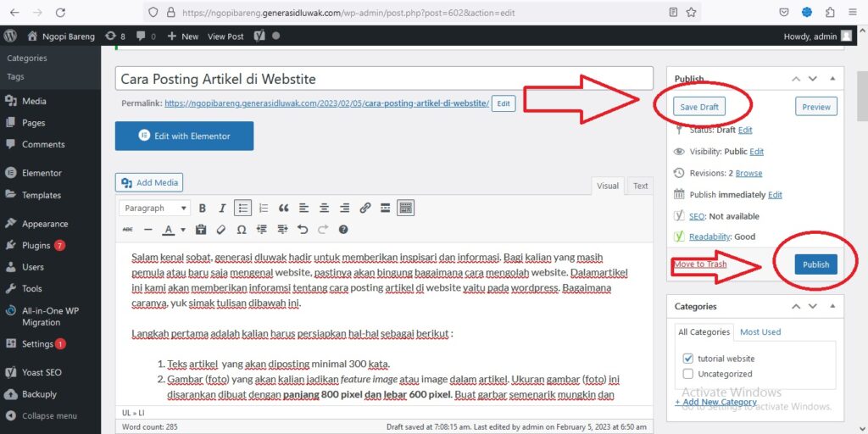Apply strikethrough formatting
The height and width of the screenshot is (434, 868).
tap(128, 229)
